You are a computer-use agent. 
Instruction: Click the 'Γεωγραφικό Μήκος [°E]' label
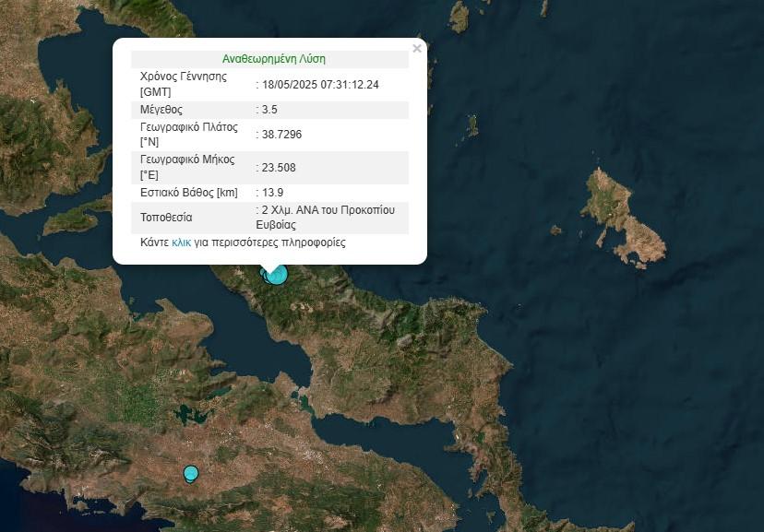[187, 167]
